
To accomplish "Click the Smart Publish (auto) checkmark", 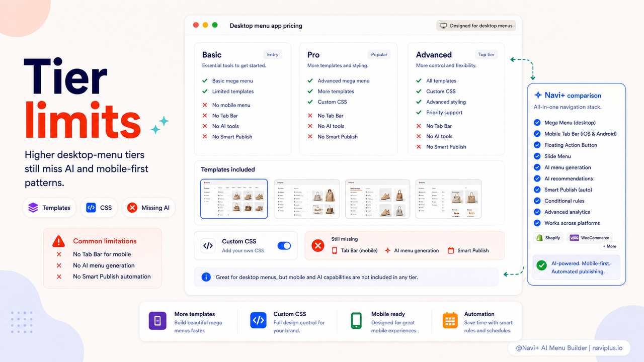I will pyautogui.click(x=537, y=190).
